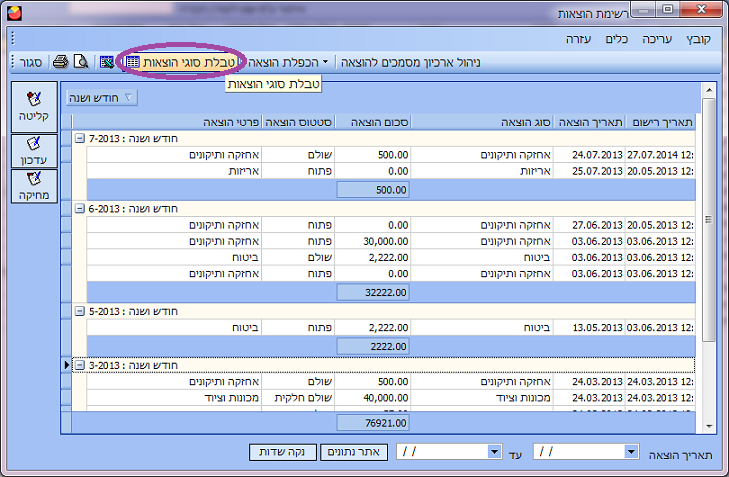Open the עריכה menu

654,39
